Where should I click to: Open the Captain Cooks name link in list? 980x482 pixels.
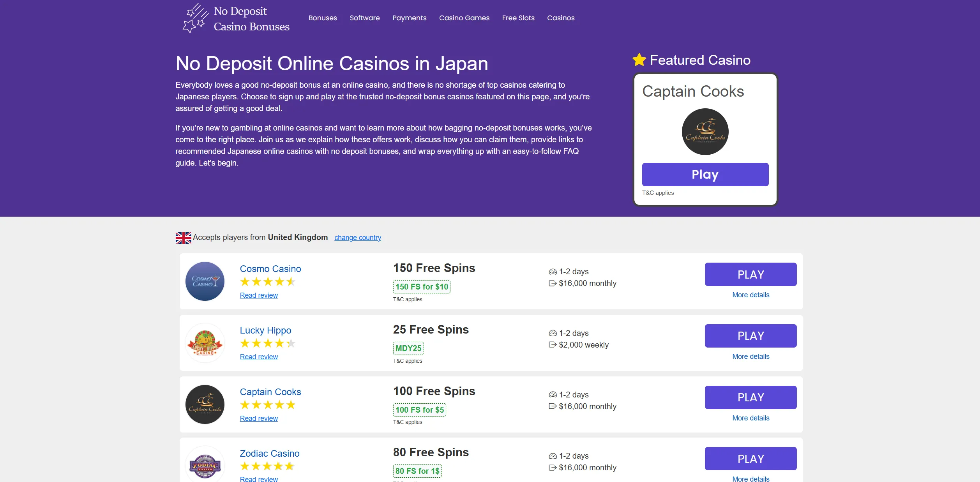(270, 392)
